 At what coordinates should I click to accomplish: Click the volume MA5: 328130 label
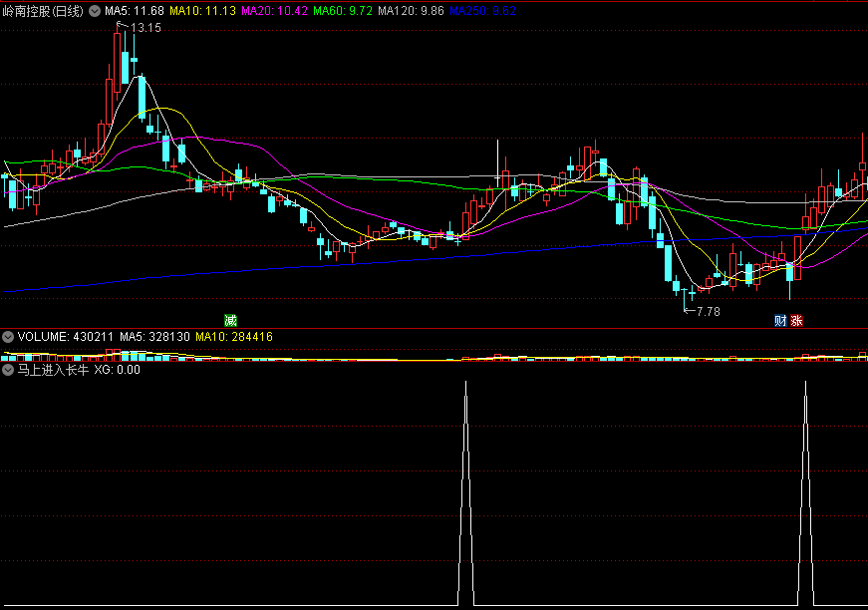(x=154, y=337)
